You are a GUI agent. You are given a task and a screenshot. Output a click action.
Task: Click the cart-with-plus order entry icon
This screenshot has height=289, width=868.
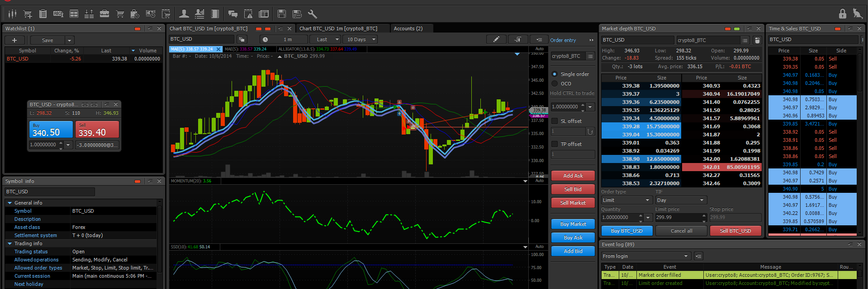click(28, 14)
